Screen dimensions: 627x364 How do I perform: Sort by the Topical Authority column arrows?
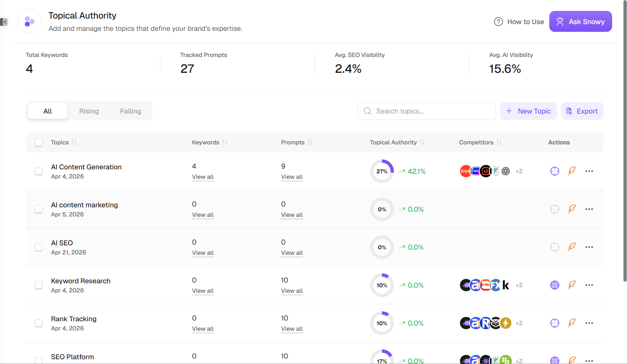click(x=422, y=142)
